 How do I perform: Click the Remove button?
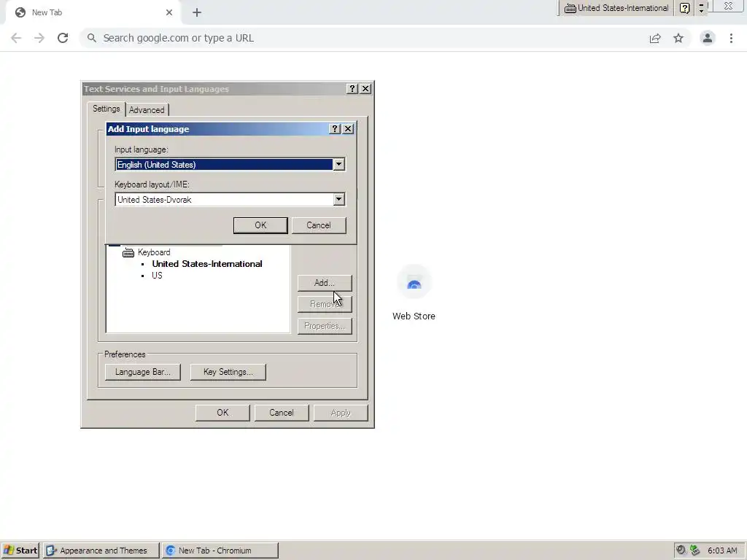point(325,304)
